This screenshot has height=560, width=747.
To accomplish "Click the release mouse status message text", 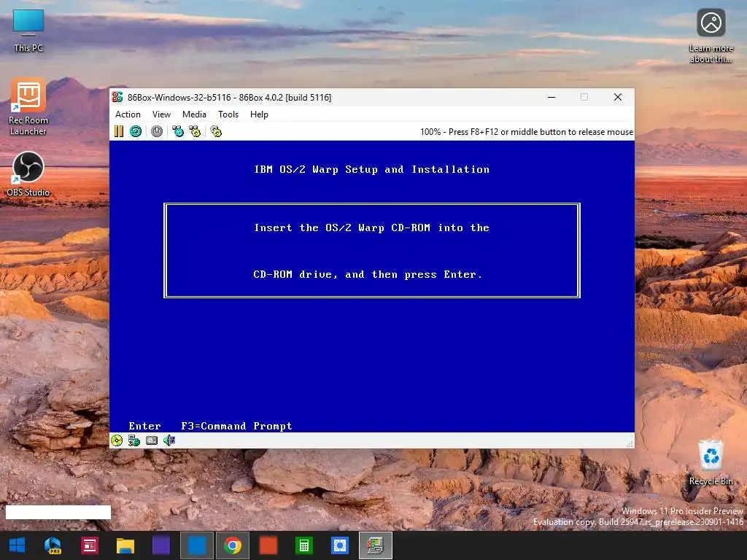I will click(x=527, y=132).
